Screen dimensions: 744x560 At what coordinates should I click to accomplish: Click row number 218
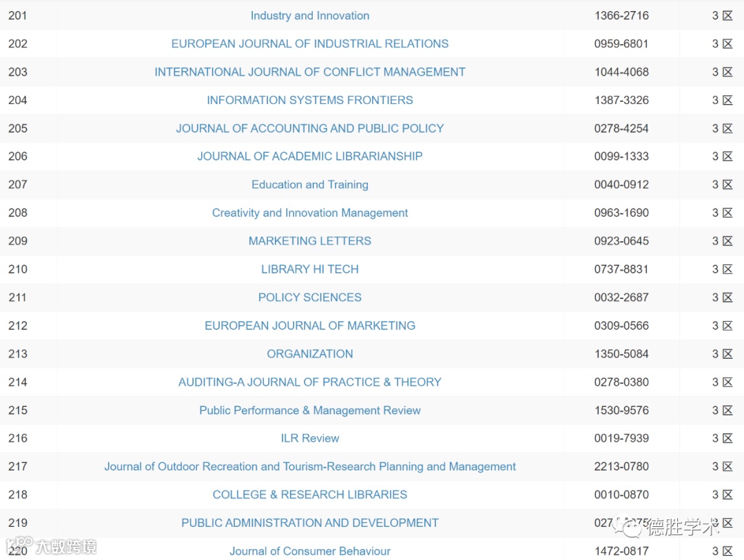tap(17, 495)
